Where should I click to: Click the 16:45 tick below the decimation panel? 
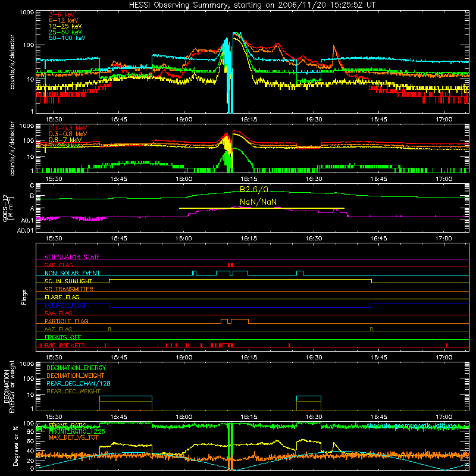coord(378,417)
